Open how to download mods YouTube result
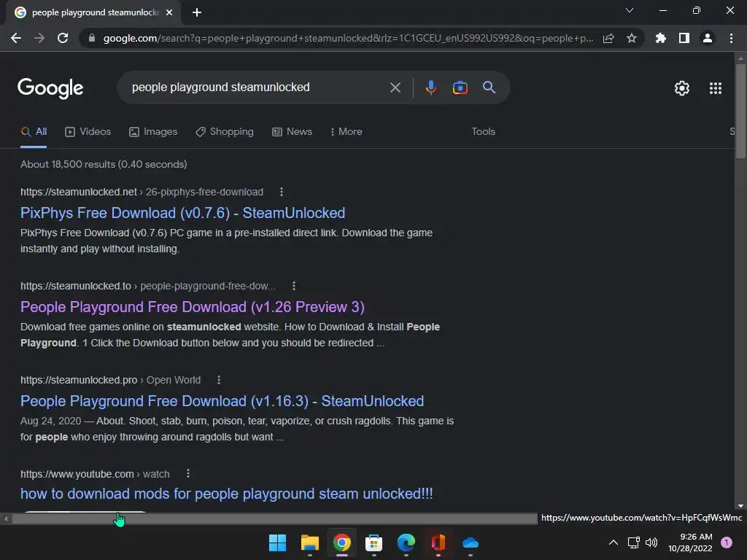747x560 pixels. (226, 494)
